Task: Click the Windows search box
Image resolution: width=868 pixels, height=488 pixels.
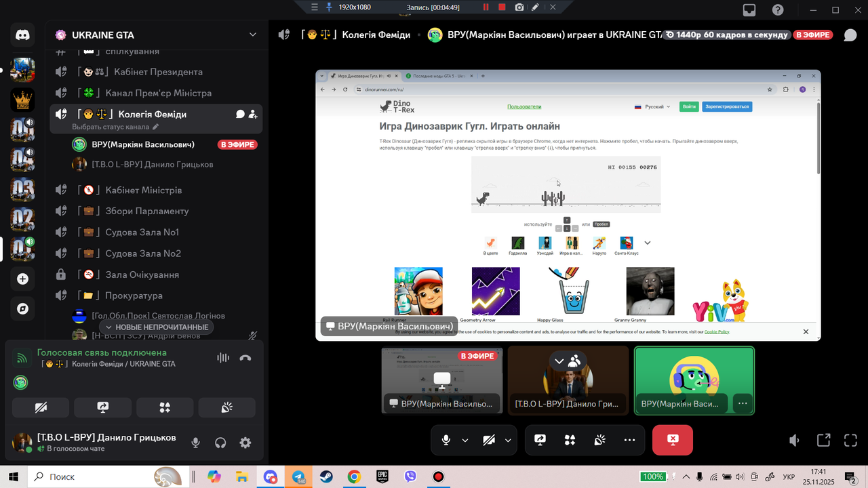Action: click(107, 476)
